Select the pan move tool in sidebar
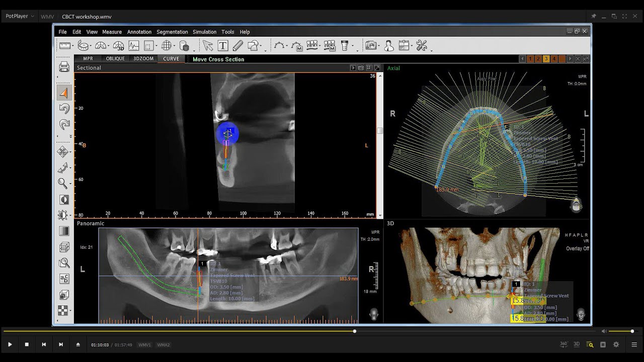Image resolution: width=644 pixels, height=362 pixels. coord(62,151)
